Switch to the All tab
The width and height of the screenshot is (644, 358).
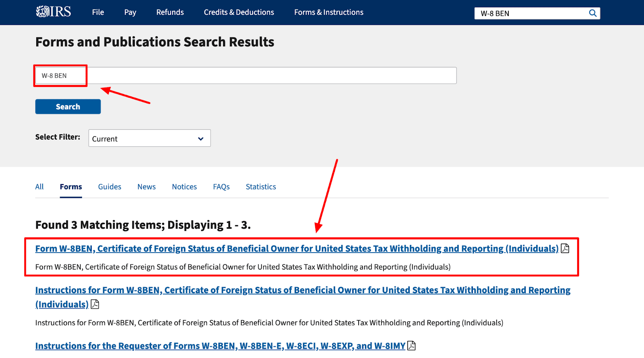click(39, 187)
